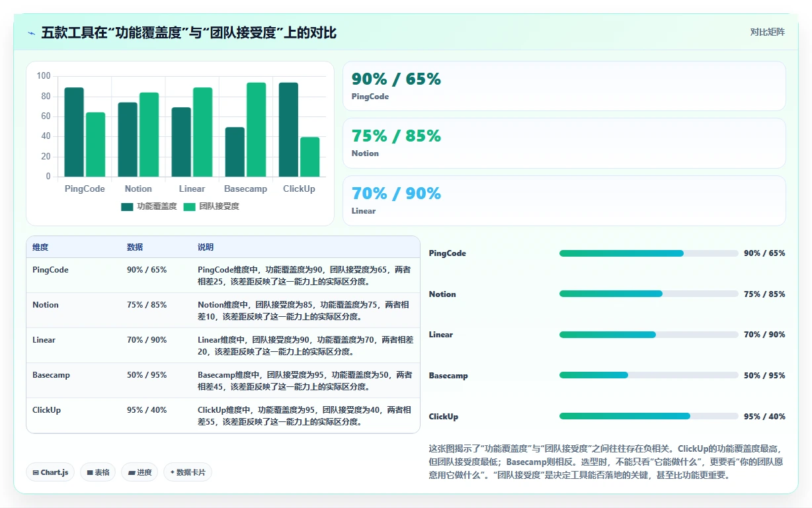The image size is (812, 508).
Task: Click Basecamp's tall light green bar
Action: click(257, 130)
